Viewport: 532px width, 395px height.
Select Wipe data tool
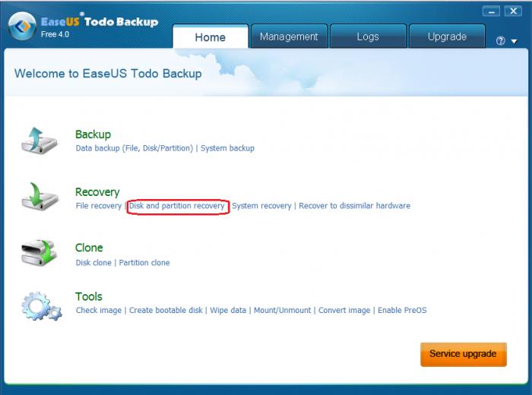click(x=228, y=310)
